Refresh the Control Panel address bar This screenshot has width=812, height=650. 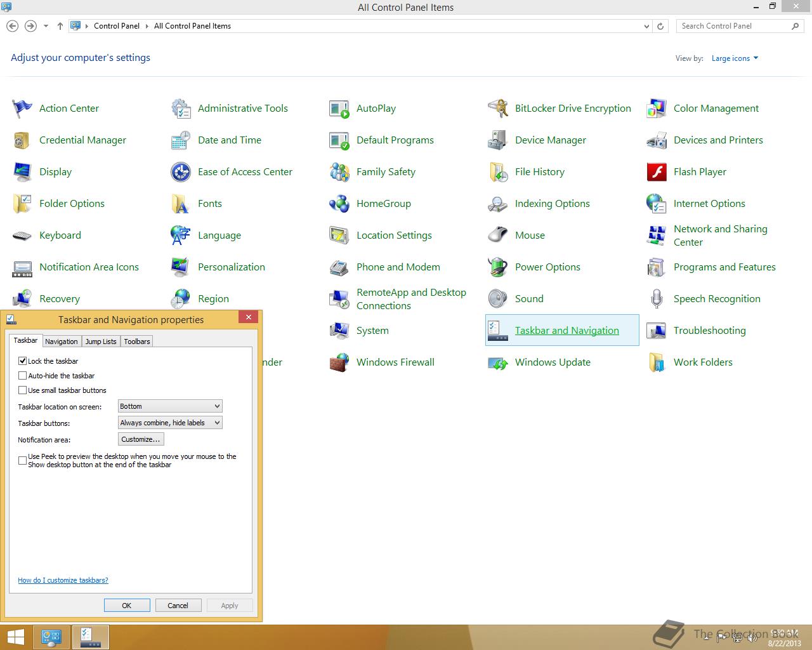[x=660, y=26]
